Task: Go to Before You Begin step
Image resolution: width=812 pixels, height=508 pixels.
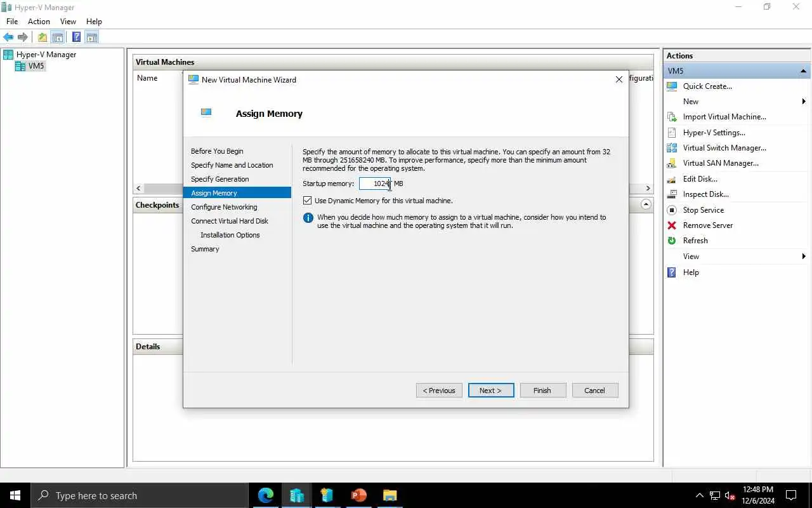Action: 217,151
